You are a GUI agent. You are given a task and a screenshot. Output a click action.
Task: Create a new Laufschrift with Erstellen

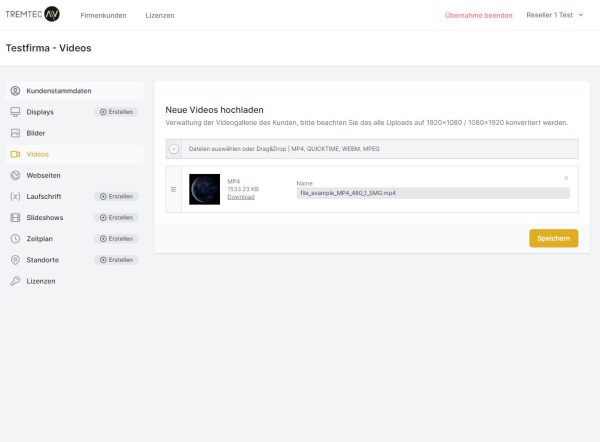(116, 196)
